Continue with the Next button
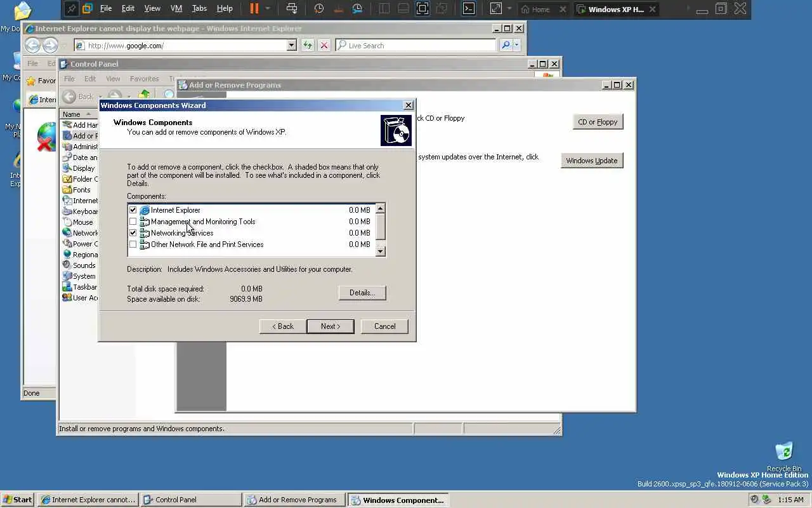 pyautogui.click(x=331, y=326)
